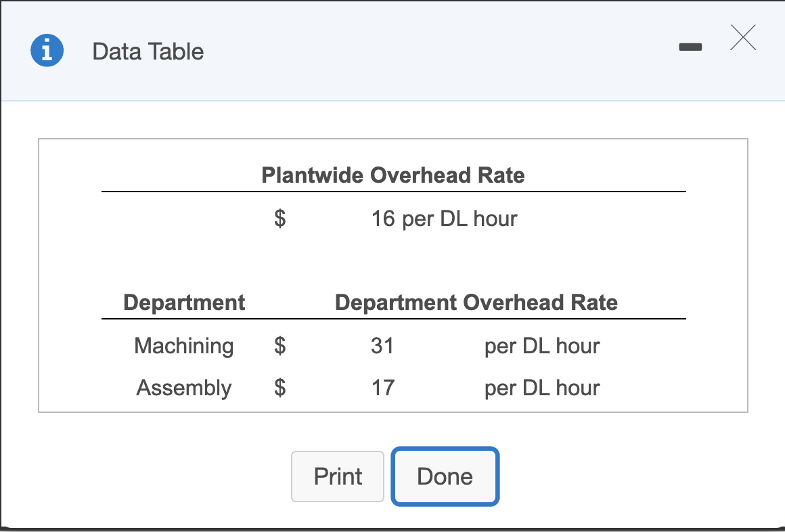
Task: Click the Print button
Action: (337, 476)
